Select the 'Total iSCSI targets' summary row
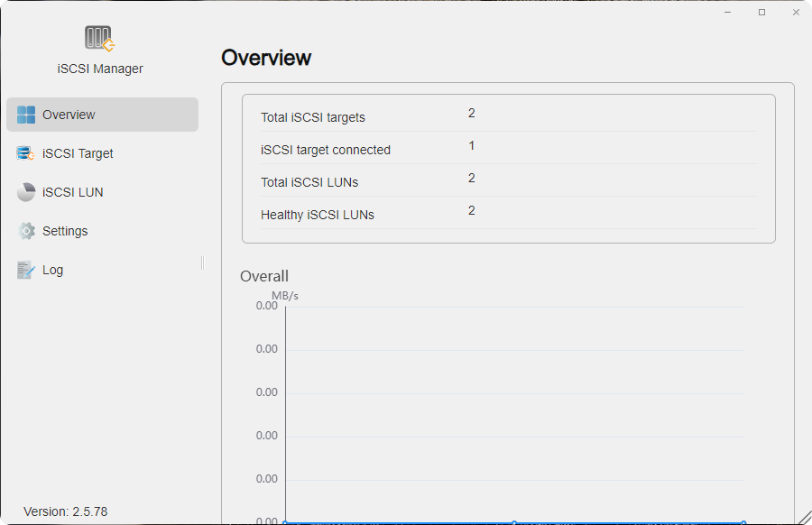This screenshot has height=525, width=812. coord(313,117)
